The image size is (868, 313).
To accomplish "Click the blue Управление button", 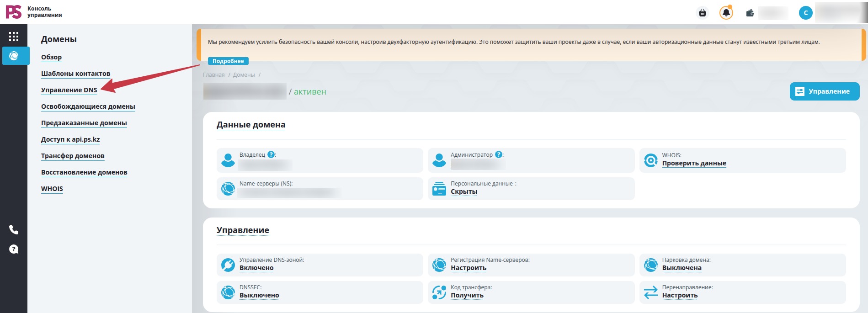I will click(825, 91).
